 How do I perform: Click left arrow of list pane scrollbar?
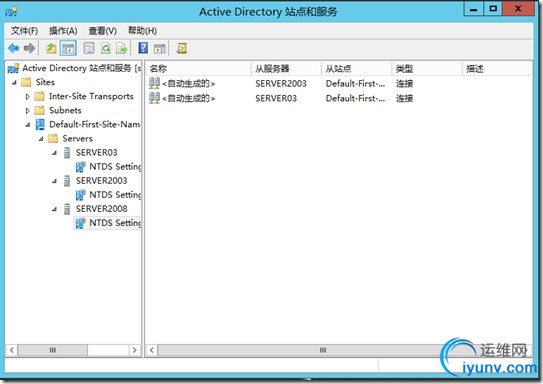(x=152, y=350)
